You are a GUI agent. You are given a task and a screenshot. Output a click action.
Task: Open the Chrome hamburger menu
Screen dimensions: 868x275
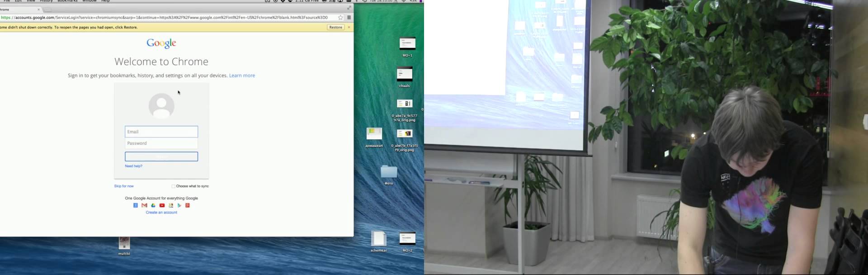[349, 18]
